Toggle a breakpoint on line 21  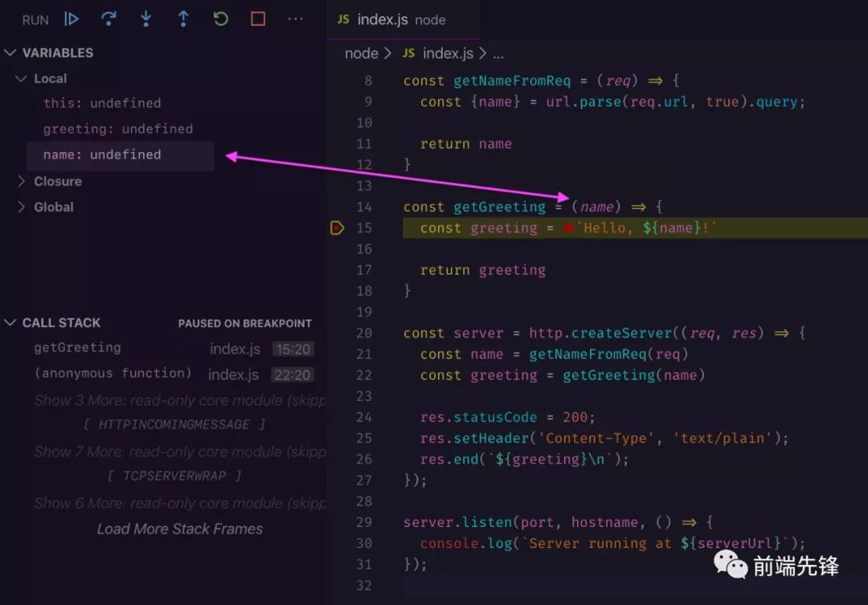pos(338,354)
